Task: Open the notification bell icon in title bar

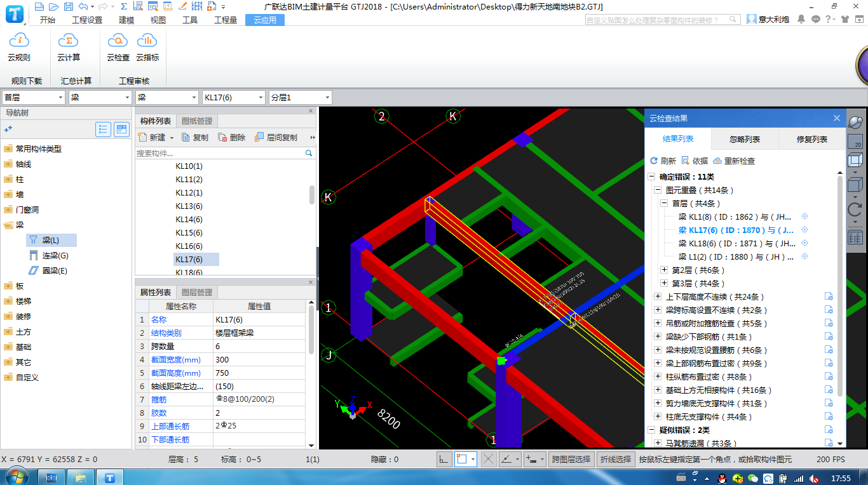Action: 802,19
